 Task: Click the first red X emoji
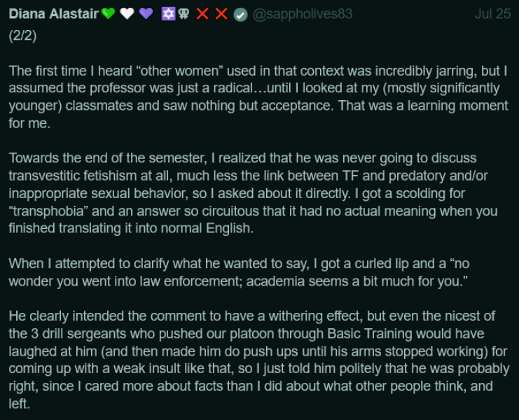click(203, 13)
